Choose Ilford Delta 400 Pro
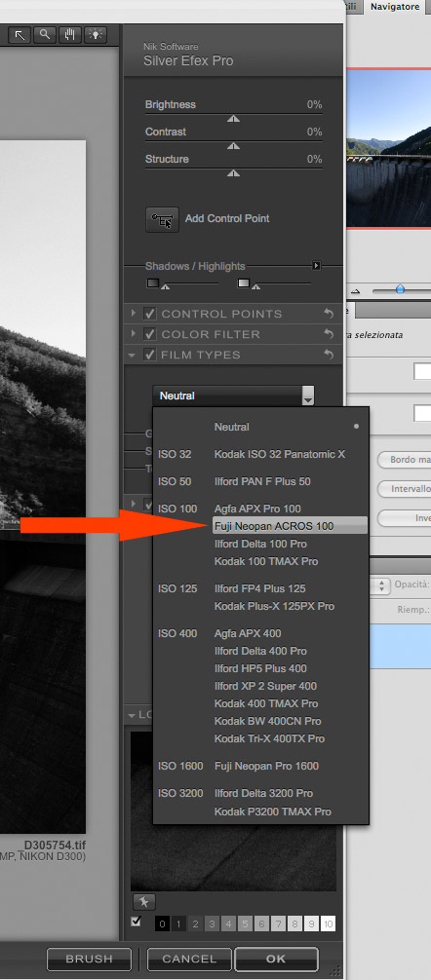This screenshot has height=980, width=431. point(260,651)
